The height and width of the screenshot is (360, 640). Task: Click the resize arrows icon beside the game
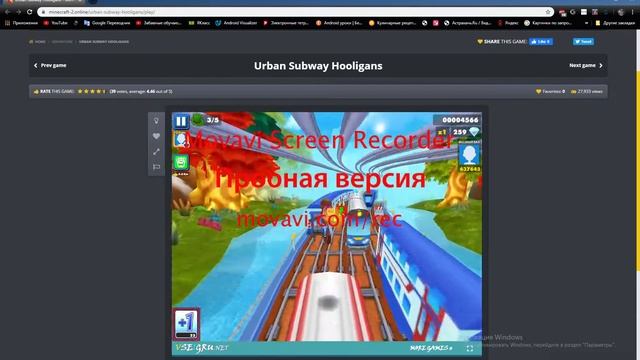(156, 152)
